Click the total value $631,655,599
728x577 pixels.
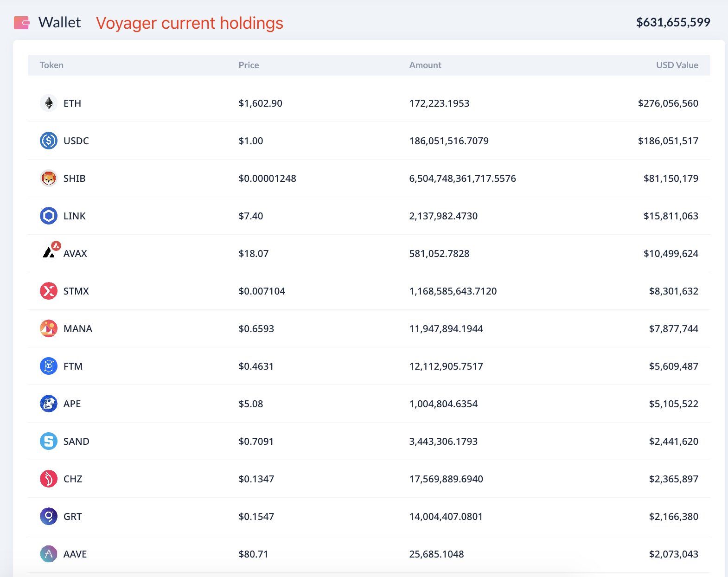pos(673,22)
